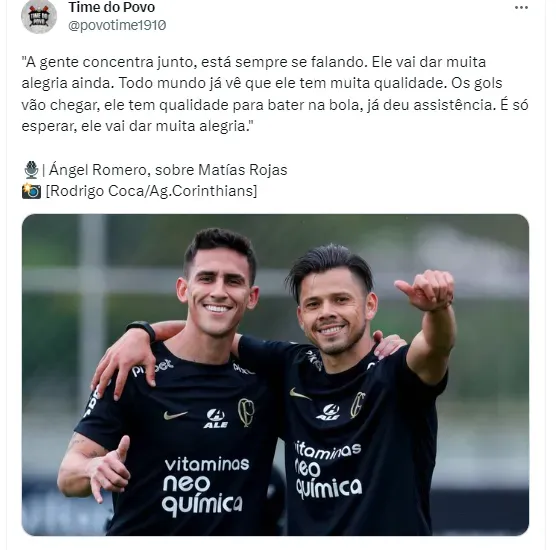The width and height of the screenshot is (556, 550).
Task: Click the Nike swoosh on left player's shirt
Action: (176, 415)
